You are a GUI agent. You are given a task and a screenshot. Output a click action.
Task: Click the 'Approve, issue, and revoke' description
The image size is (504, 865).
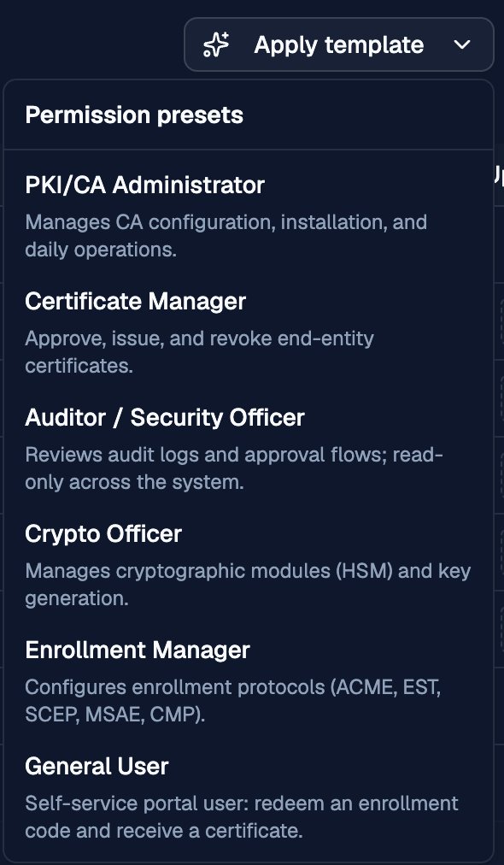click(200, 352)
